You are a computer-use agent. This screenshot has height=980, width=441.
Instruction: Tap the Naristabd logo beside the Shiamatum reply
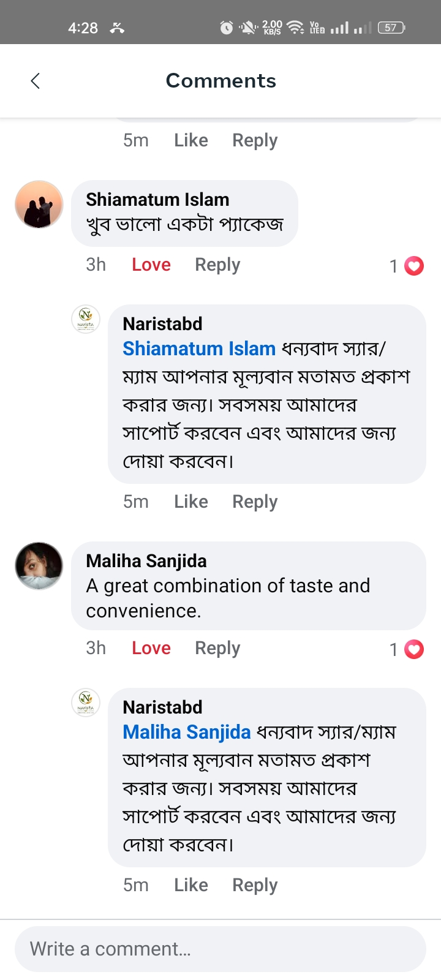click(86, 319)
